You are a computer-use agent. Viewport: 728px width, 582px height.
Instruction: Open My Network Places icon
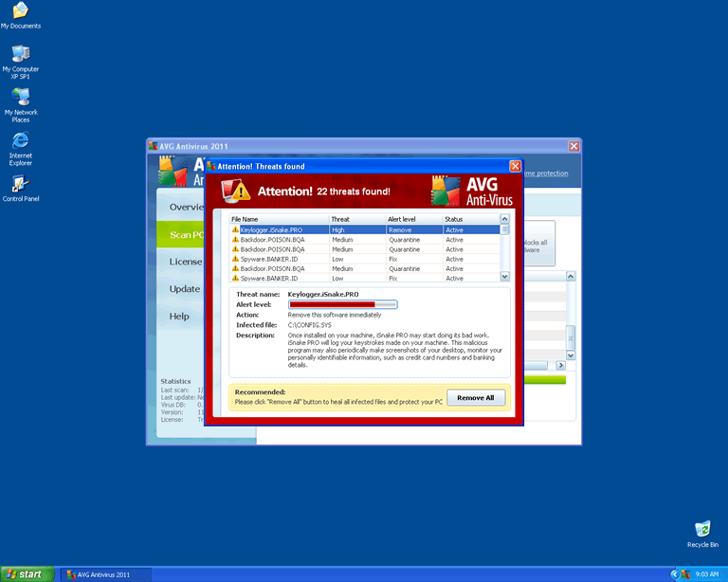pyautogui.click(x=20, y=97)
